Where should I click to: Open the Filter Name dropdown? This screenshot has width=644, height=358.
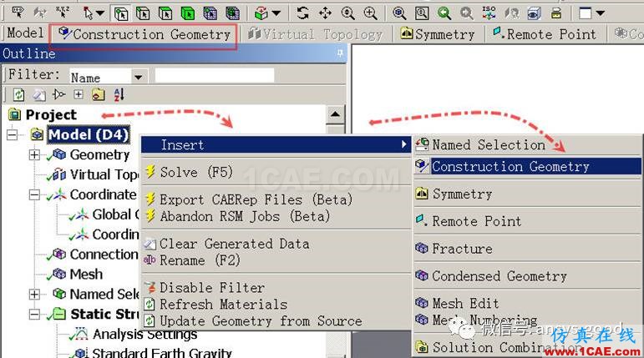(138, 77)
